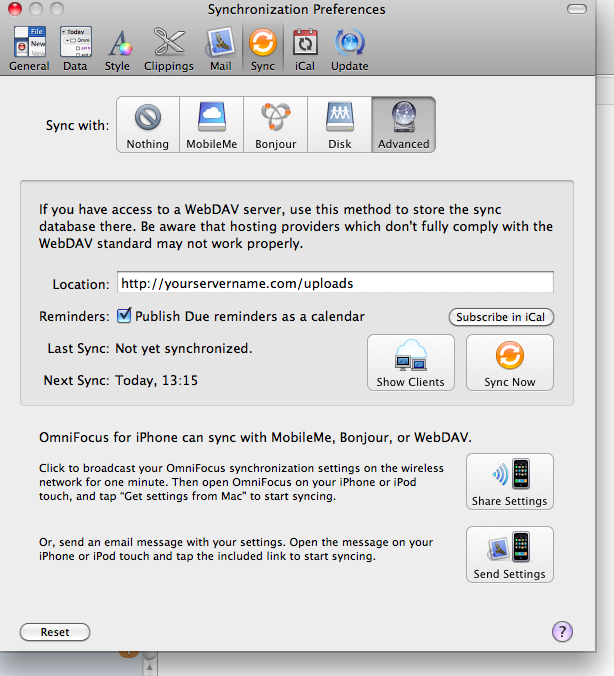This screenshot has height=676, width=614.
Task: Open the Style preferences pane
Action: 118,49
